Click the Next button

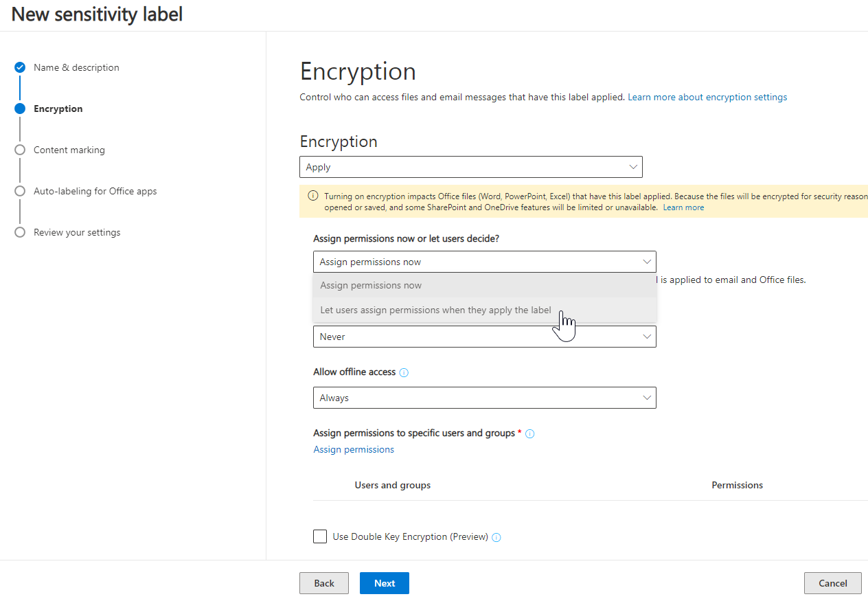385,583
